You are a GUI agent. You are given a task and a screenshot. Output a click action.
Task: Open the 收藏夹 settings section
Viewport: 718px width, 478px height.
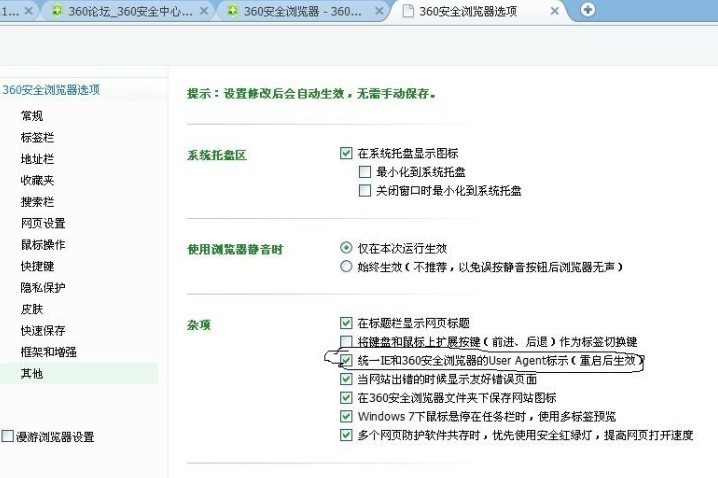click(x=37, y=180)
